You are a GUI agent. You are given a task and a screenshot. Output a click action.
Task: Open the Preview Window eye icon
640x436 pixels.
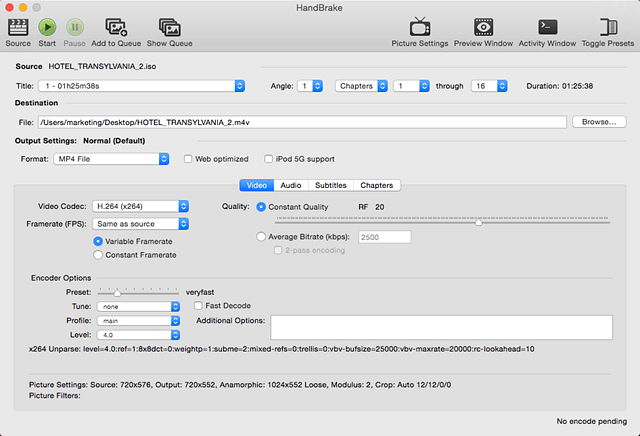tap(483, 27)
